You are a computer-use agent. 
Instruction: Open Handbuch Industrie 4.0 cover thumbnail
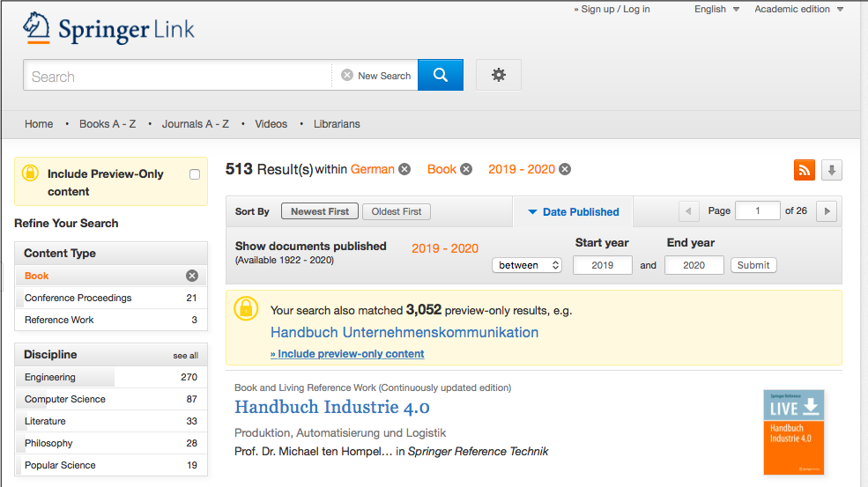click(794, 432)
